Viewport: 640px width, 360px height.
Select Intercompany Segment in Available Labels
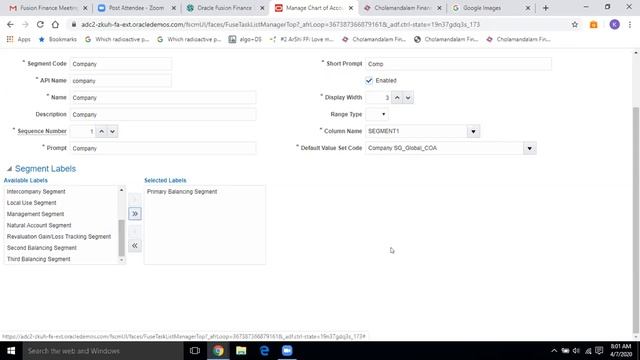point(36,191)
